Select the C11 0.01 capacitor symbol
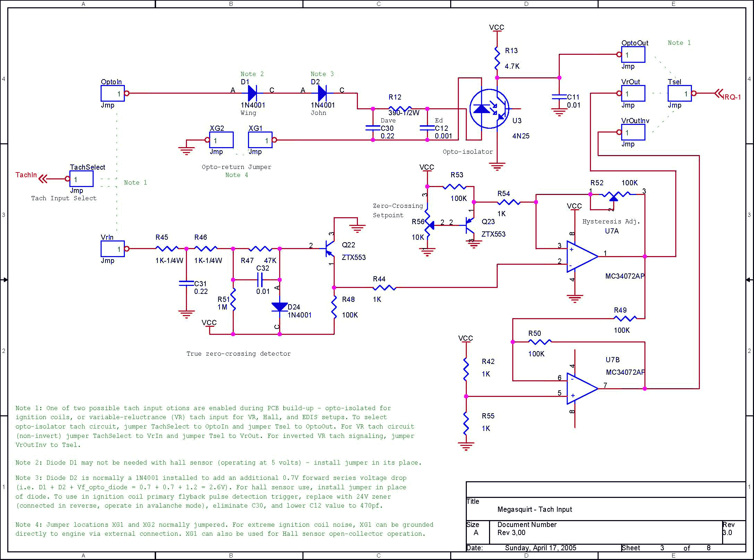The width and height of the screenshot is (754, 560). point(559,97)
